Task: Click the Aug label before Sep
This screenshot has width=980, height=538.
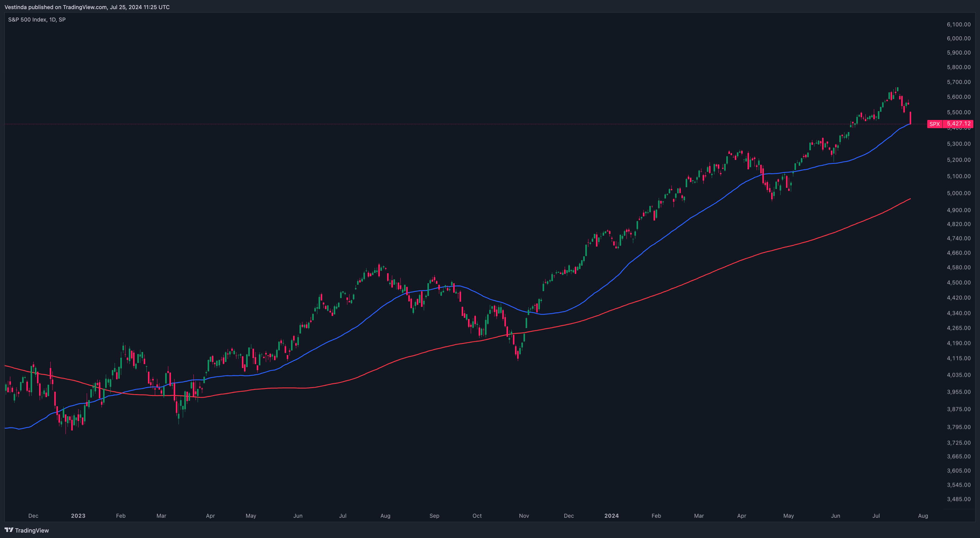Action: [385, 516]
